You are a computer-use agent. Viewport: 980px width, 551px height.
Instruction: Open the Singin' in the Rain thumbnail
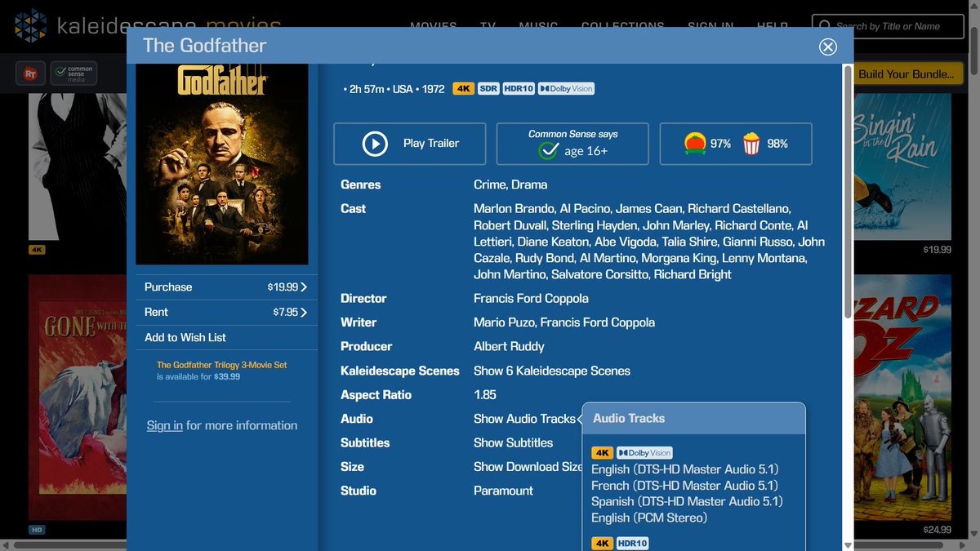[x=901, y=166]
